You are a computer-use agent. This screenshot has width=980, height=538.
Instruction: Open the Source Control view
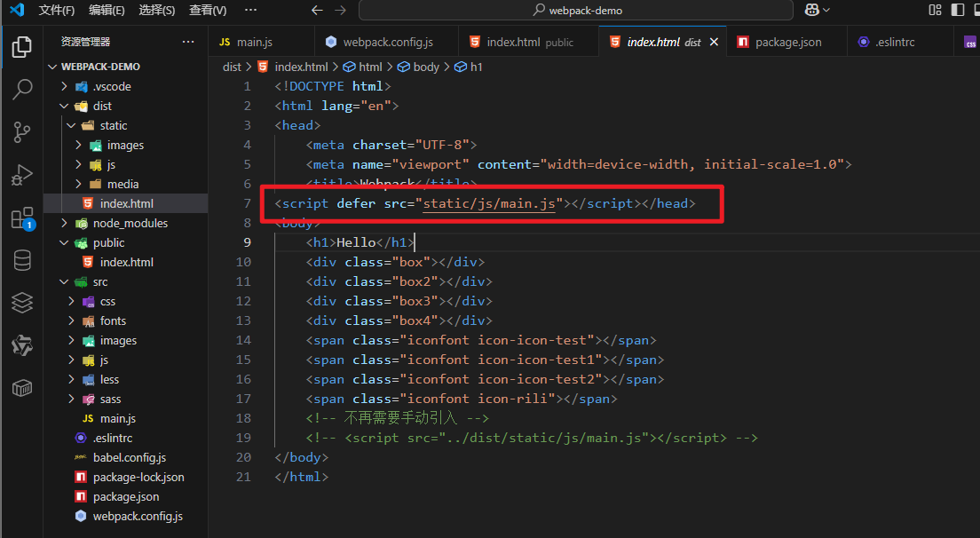tap(22, 132)
